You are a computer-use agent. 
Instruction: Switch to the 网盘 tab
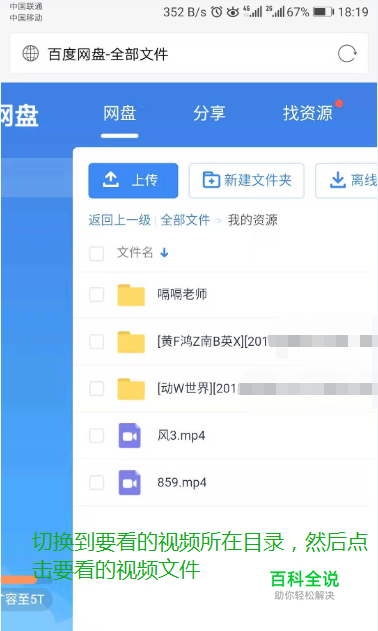tap(120, 113)
